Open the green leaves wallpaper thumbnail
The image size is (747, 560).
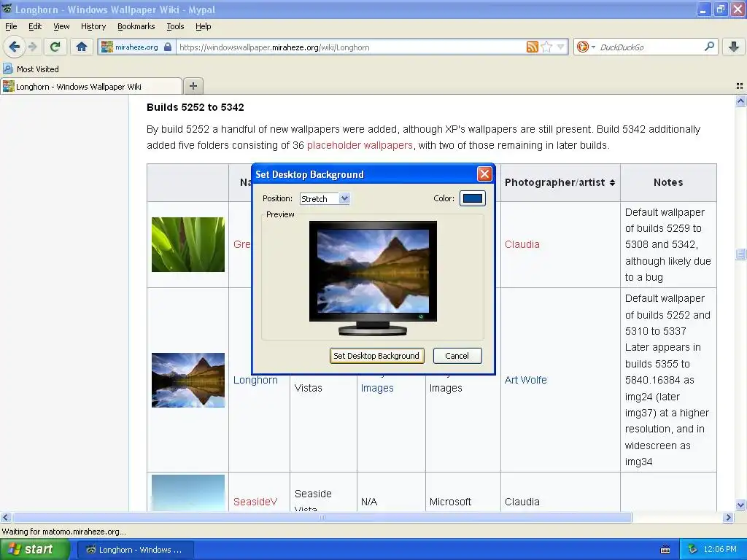(x=188, y=245)
